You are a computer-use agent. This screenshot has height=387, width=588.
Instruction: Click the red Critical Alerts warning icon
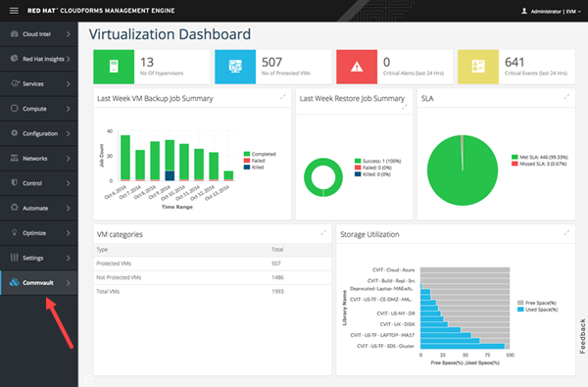(357, 67)
